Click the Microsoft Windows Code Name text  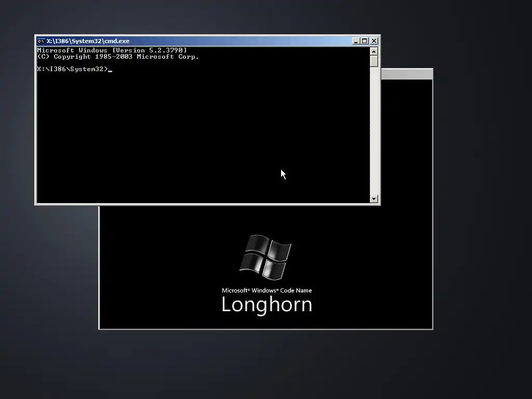(267, 290)
